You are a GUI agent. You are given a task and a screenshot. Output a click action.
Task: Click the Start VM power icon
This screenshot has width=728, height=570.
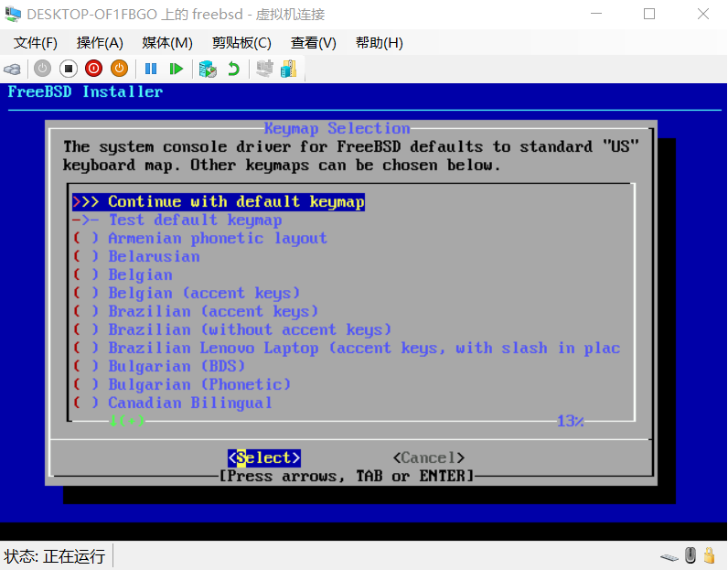click(42, 69)
